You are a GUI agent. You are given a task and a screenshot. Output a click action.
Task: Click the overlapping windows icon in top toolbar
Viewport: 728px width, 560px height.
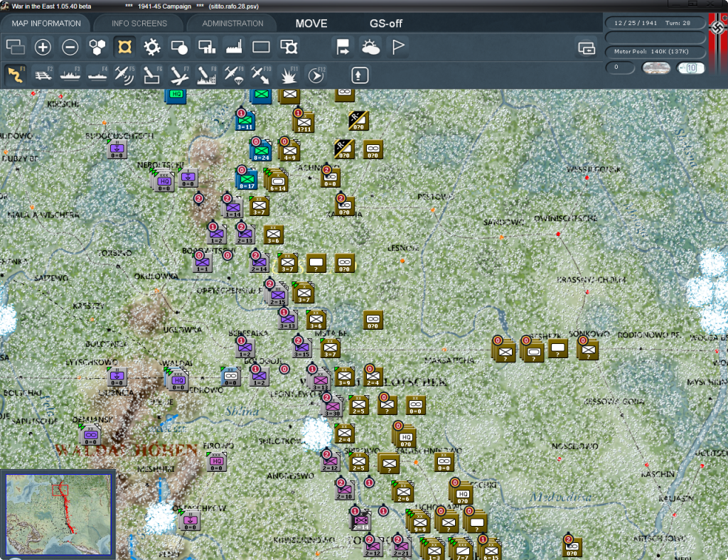(16, 47)
